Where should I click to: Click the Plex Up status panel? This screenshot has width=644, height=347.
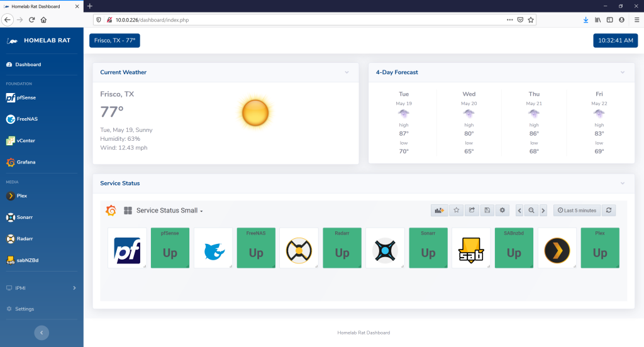coord(600,248)
